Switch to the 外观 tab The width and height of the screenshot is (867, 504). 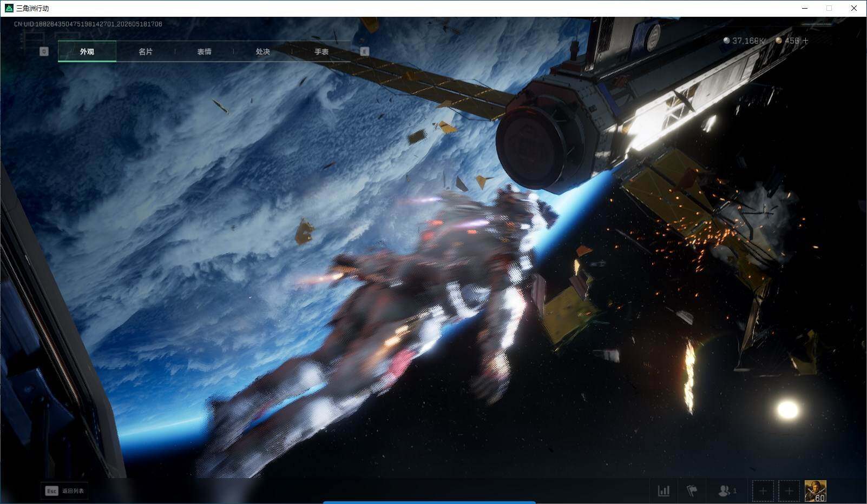(x=87, y=51)
